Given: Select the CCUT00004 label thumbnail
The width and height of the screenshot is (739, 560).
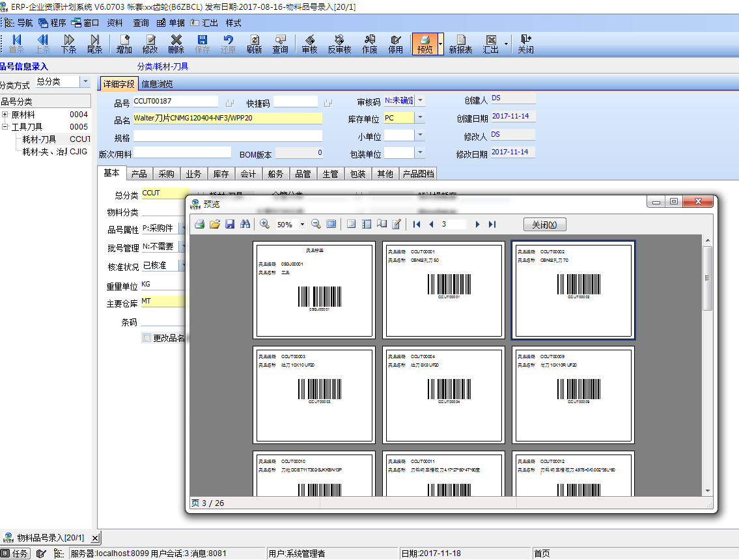Looking at the screenshot, I should [443, 395].
